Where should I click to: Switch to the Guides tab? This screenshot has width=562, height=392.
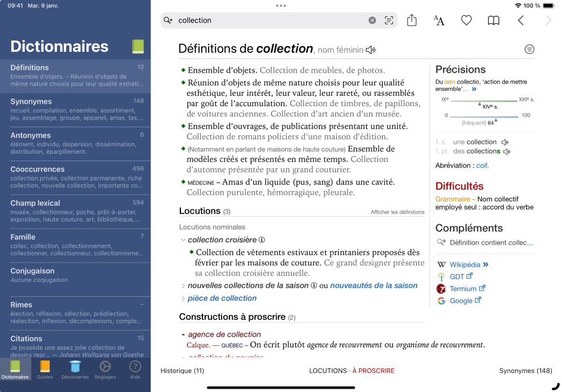point(45,369)
